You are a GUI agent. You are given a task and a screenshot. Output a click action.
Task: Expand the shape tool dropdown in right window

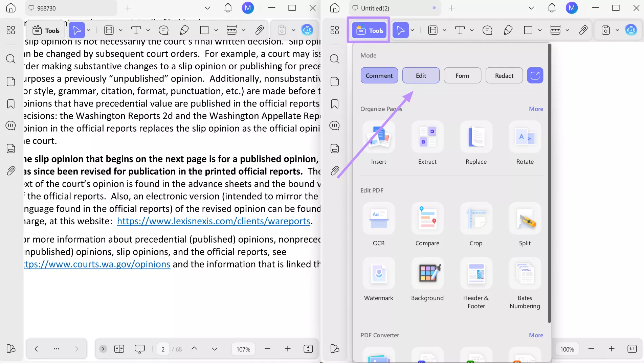tap(540, 30)
